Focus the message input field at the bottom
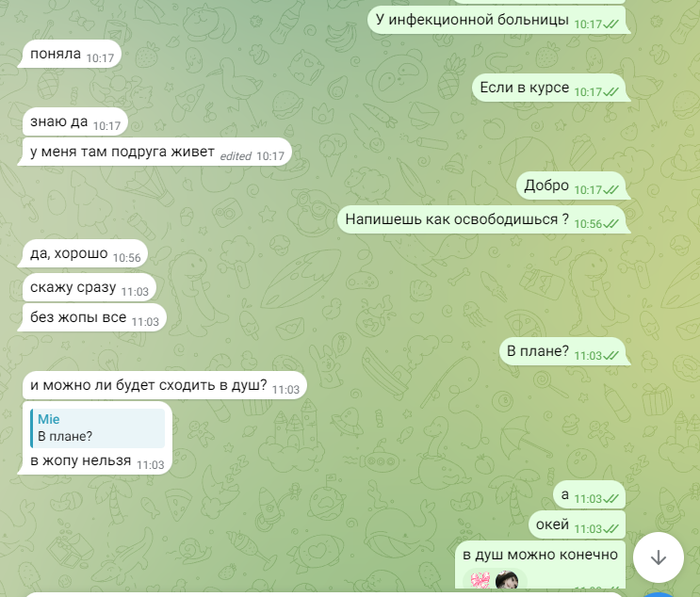The height and width of the screenshot is (597, 700). click(324, 595)
